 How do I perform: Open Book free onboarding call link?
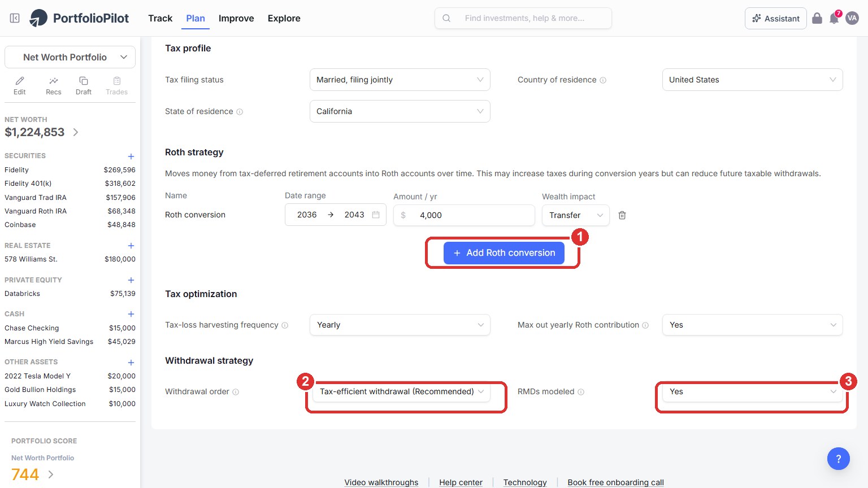[x=615, y=482]
